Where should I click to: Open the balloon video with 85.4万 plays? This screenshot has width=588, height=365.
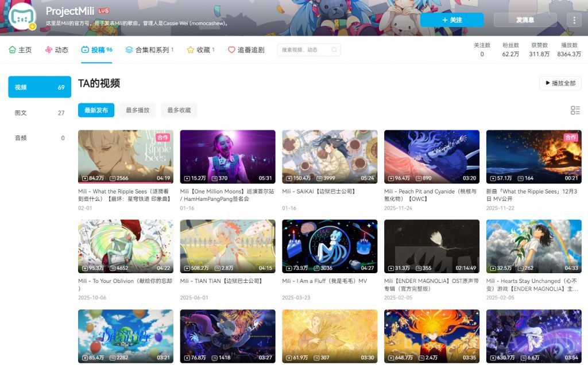tap(126, 336)
